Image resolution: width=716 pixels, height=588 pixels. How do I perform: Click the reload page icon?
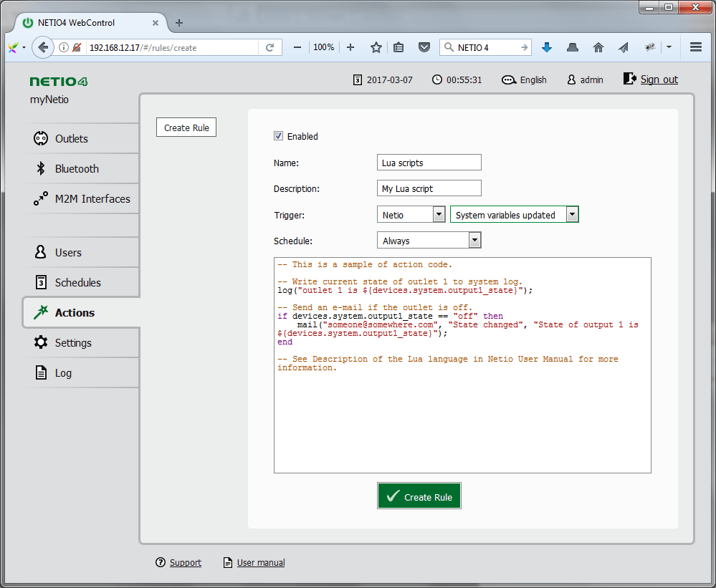click(270, 47)
